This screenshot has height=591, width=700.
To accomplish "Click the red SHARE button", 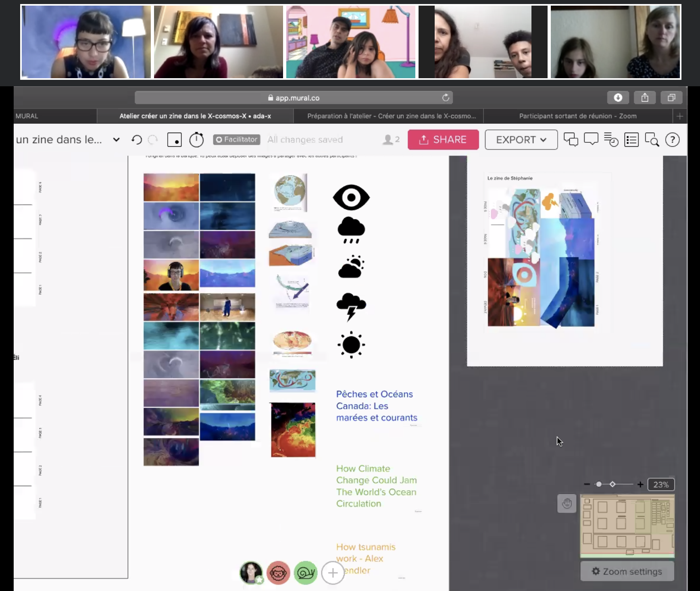I will pyautogui.click(x=443, y=139).
